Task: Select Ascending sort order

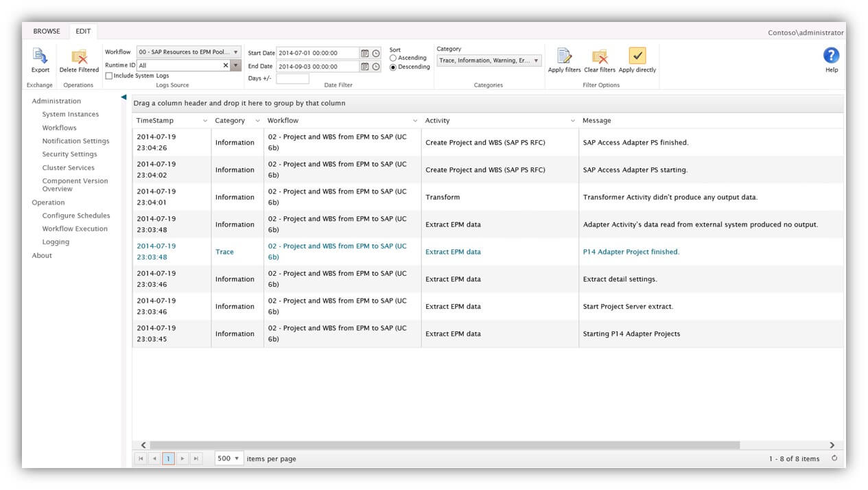Action: 393,58
